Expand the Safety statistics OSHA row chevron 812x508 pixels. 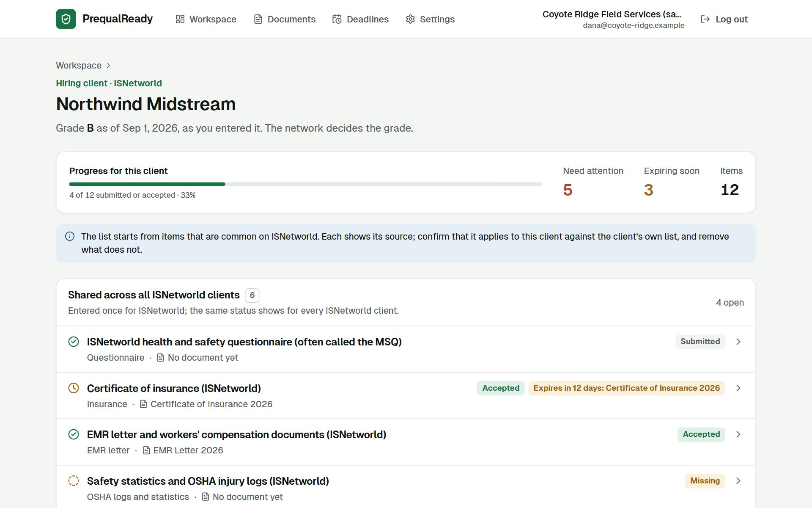(x=738, y=481)
